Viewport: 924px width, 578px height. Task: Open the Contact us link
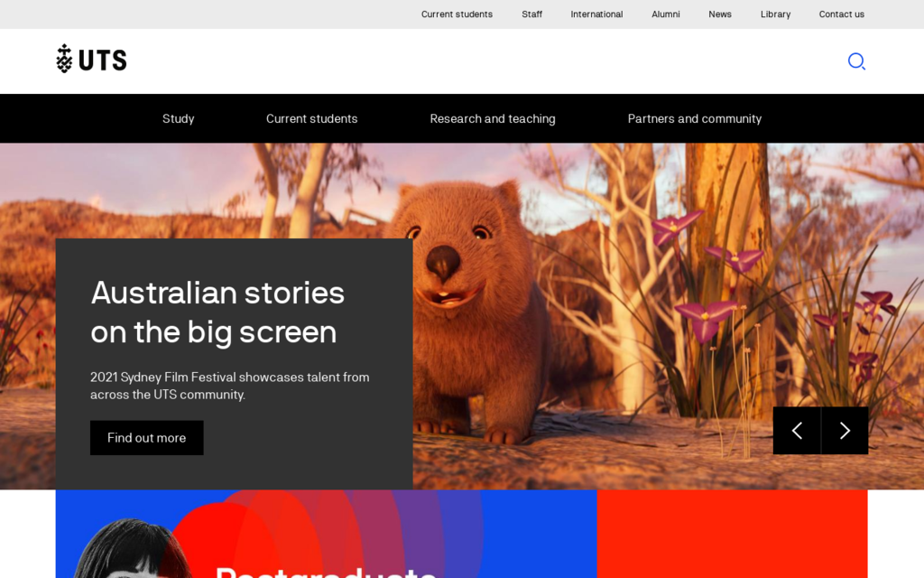point(841,14)
